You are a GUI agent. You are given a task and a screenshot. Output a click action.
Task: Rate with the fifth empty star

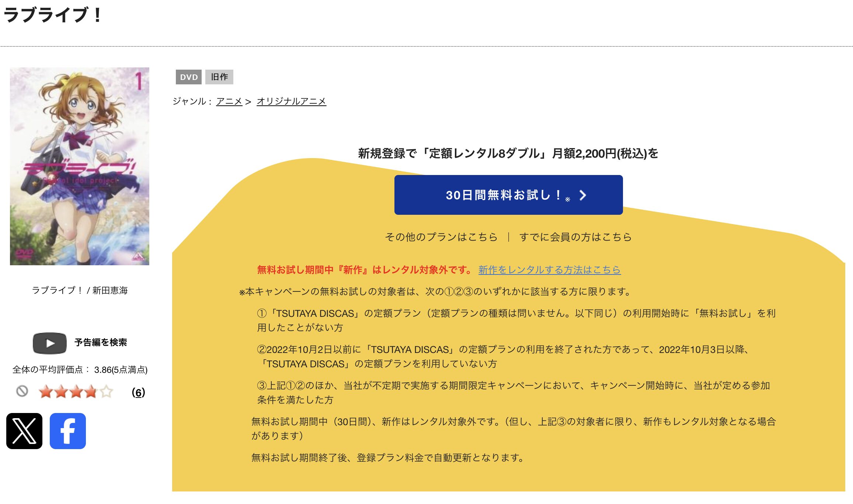pyautogui.click(x=106, y=392)
